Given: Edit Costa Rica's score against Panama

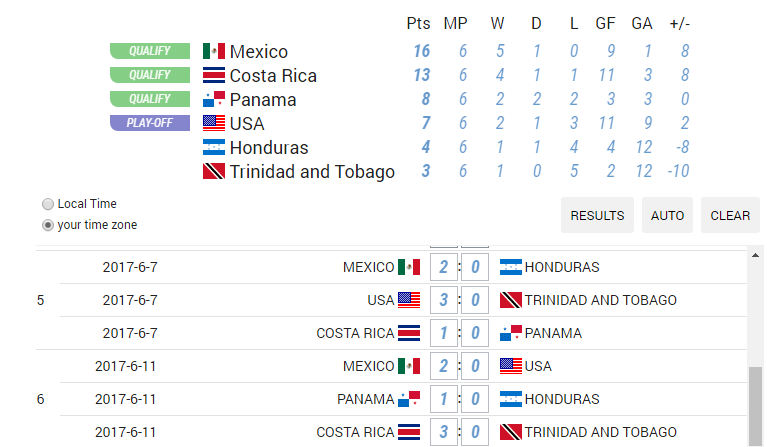Looking at the screenshot, I should coord(444,333).
